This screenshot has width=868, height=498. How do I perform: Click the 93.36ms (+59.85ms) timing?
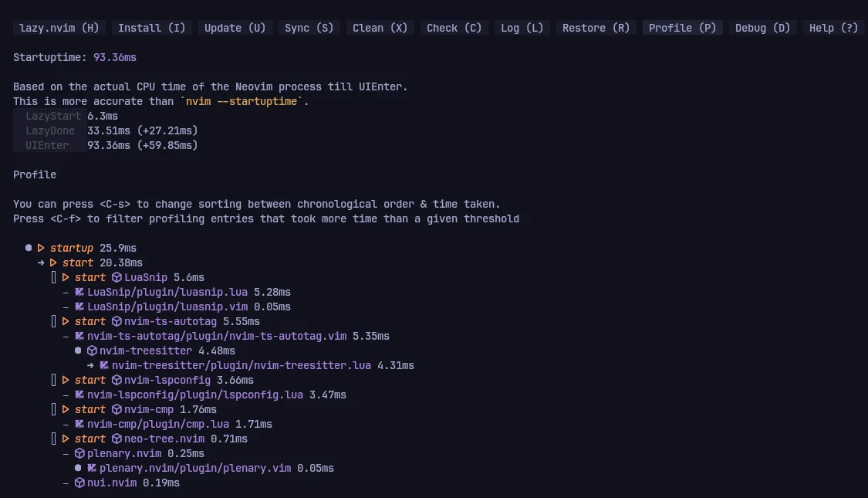pyautogui.click(x=142, y=145)
